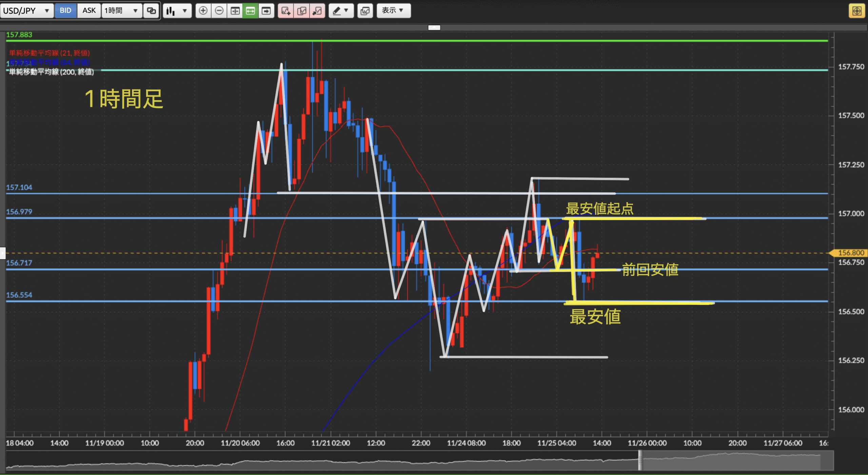Click the orange layout icon top right
Screen dimensions: 868x475
(857, 11)
